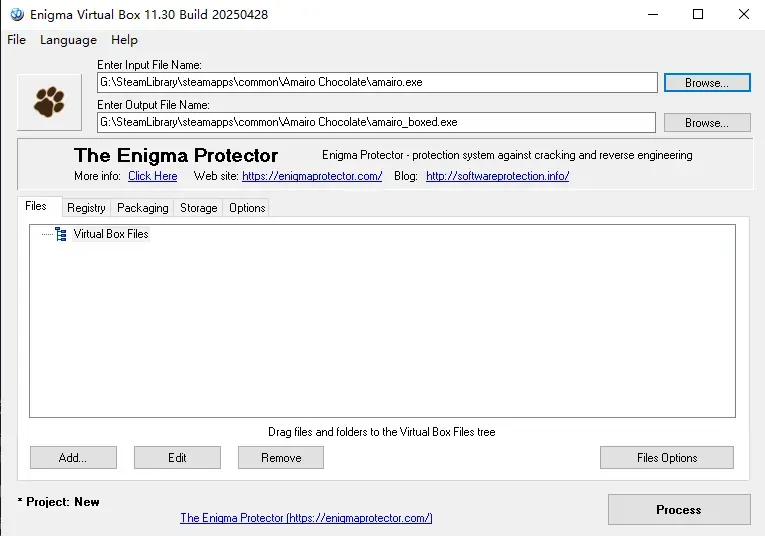The height and width of the screenshot is (536, 765).
Task: Open the Help menu
Action: (x=124, y=40)
